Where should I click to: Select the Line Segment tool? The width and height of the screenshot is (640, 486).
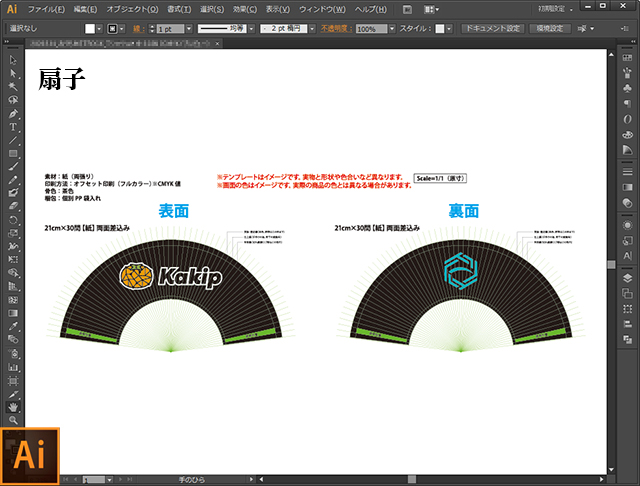[x=13, y=140]
